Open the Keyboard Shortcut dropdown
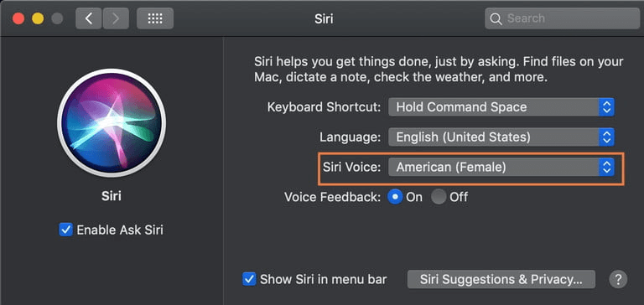Image resolution: width=644 pixels, height=305 pixels. [501, 107]
